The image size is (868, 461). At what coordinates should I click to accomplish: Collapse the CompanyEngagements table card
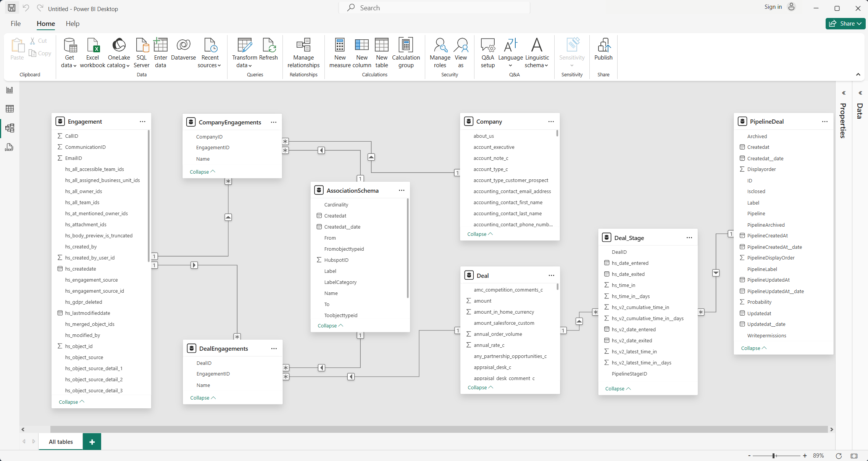[x=202, y=172]
